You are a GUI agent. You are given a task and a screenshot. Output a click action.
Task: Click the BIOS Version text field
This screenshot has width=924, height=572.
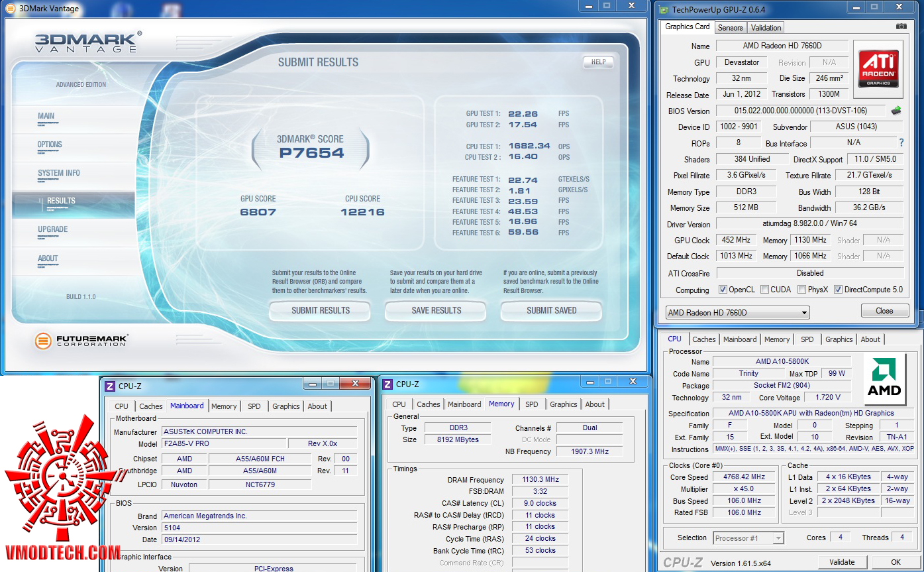click(x=801, y=111)
